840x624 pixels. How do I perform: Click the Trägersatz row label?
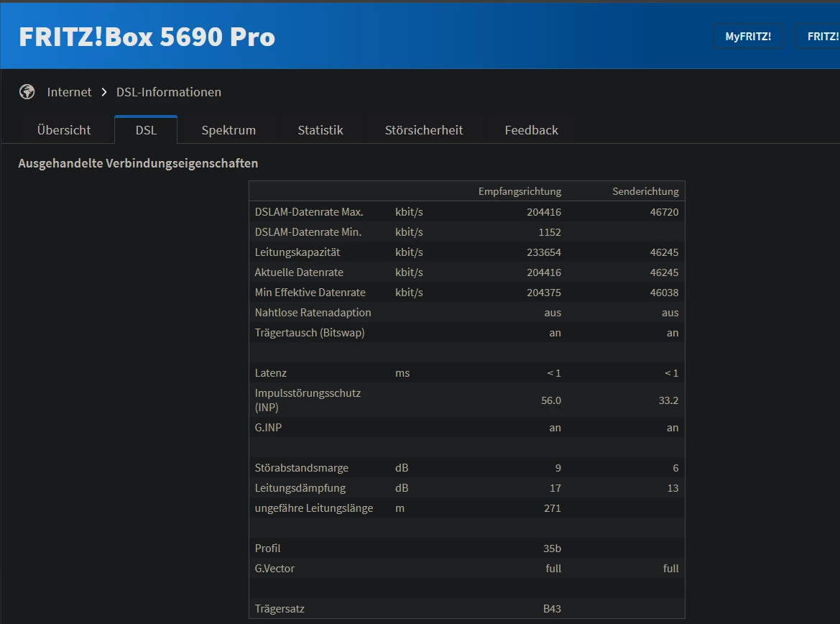point(280,609)
